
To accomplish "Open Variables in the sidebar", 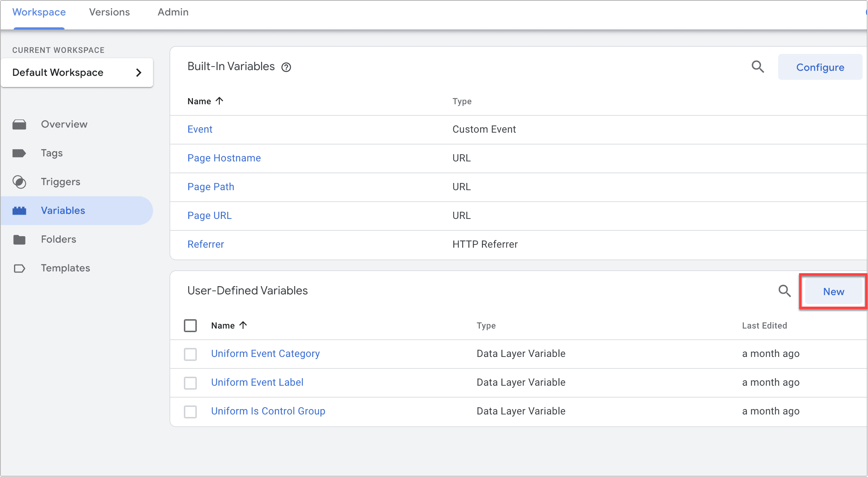I will [x=77, y=211].
